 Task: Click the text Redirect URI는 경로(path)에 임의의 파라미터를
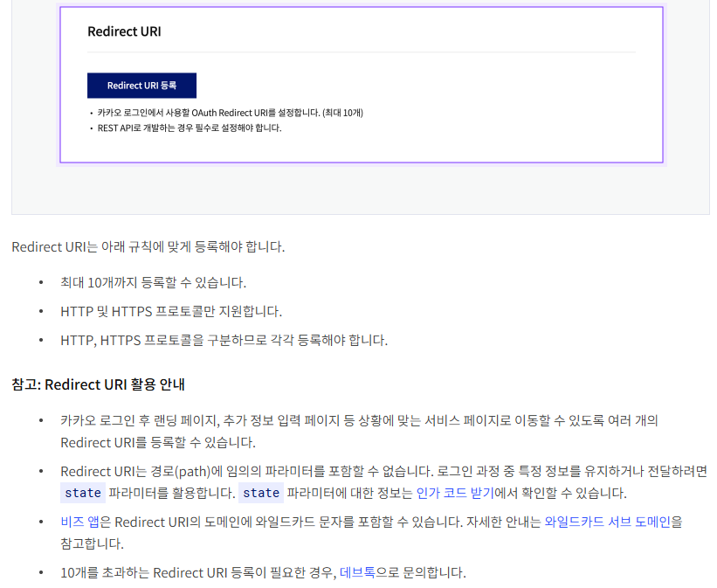pyautogui.click(x=384, y=481)
